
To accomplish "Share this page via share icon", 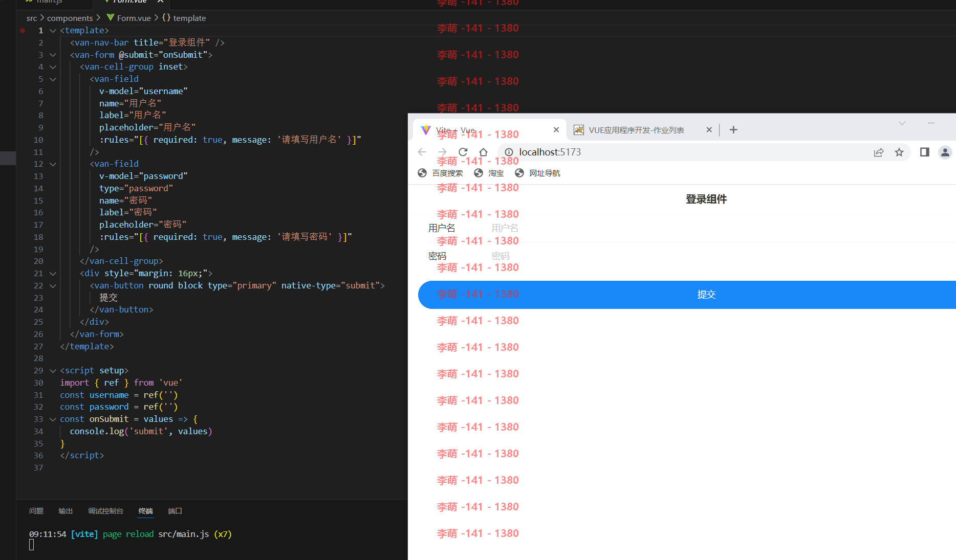I will click(879, 152).
